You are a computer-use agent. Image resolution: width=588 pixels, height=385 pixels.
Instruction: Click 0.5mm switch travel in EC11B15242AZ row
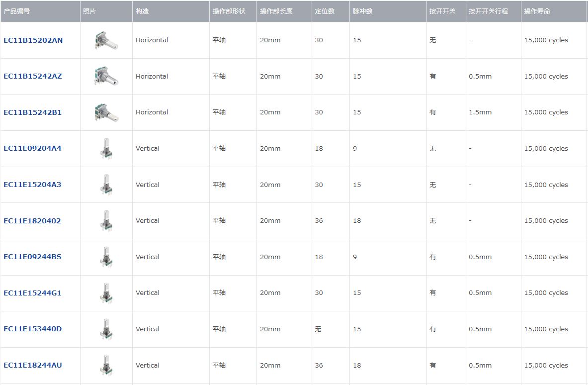(480, 76)
